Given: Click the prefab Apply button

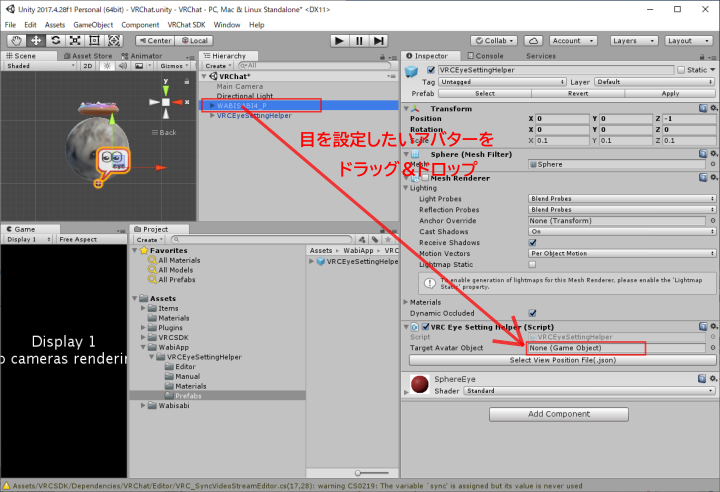Looking at the screenshot, I should (670, 93).
